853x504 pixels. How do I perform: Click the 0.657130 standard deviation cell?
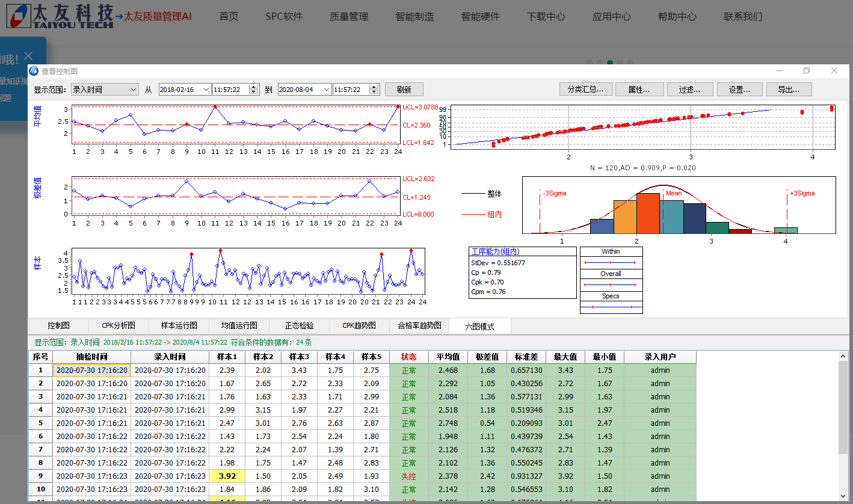526,370
